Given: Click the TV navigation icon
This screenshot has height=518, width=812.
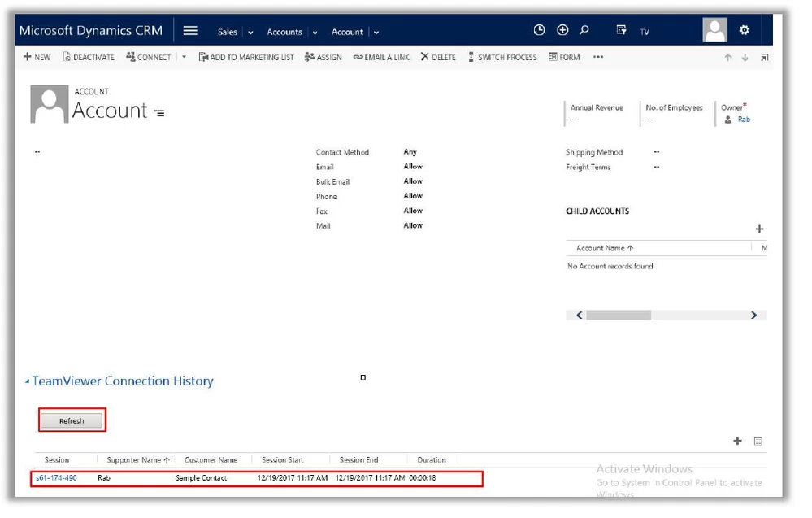Looking at the screenshot, I should [x=645, y=31].
